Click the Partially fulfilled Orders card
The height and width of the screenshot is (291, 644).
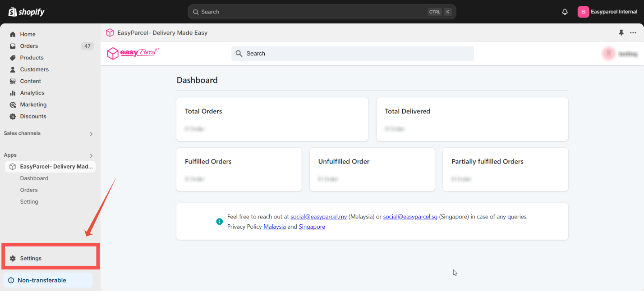point(506,169)
